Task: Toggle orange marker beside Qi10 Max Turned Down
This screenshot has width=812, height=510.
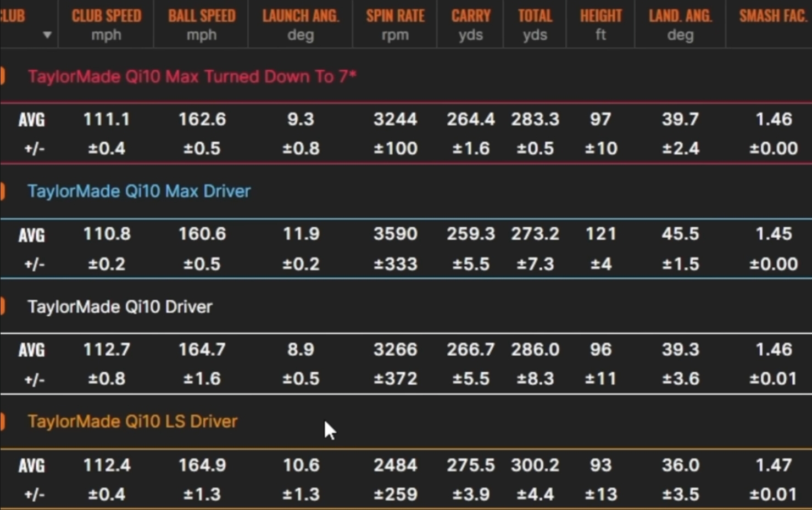Action: (3, 76)
